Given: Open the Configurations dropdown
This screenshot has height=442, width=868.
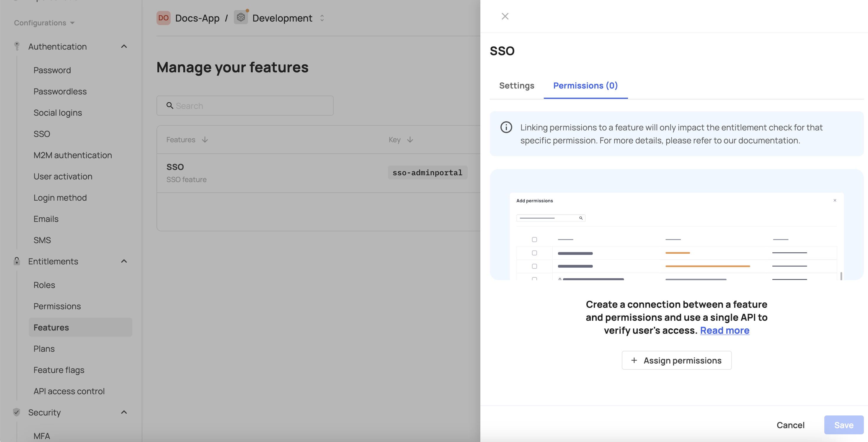Looking at the screenshot, I should [44, 22].
